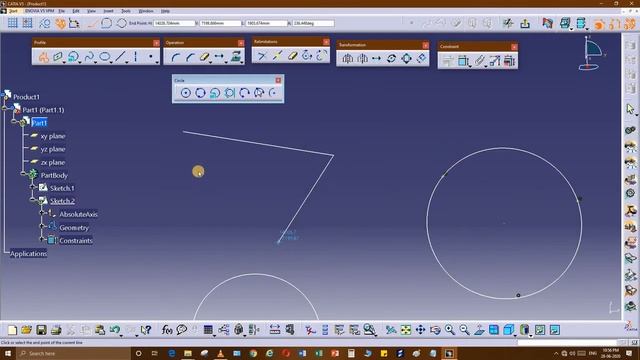The width and height of the screenshot is (640, 360).
Task: Open the View menu
Action: pyautogui.click(x=92, y=11)
